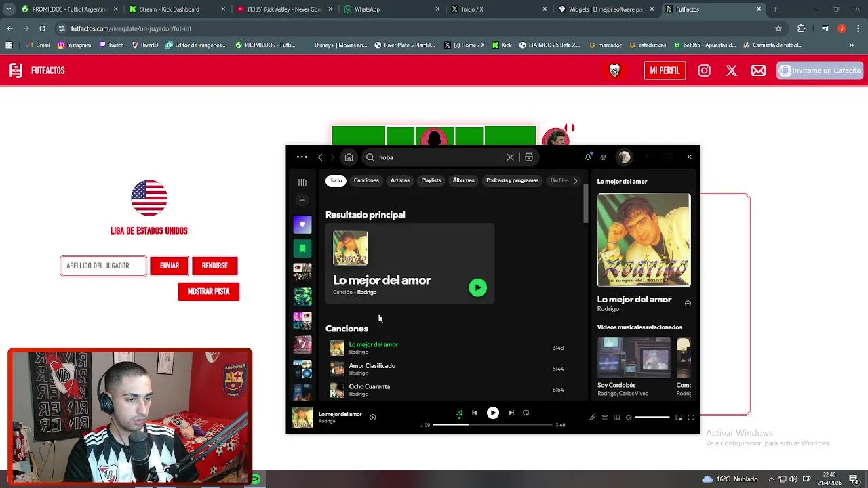Open Gmail bookmark
868x488 pixels.
point(37,45)
